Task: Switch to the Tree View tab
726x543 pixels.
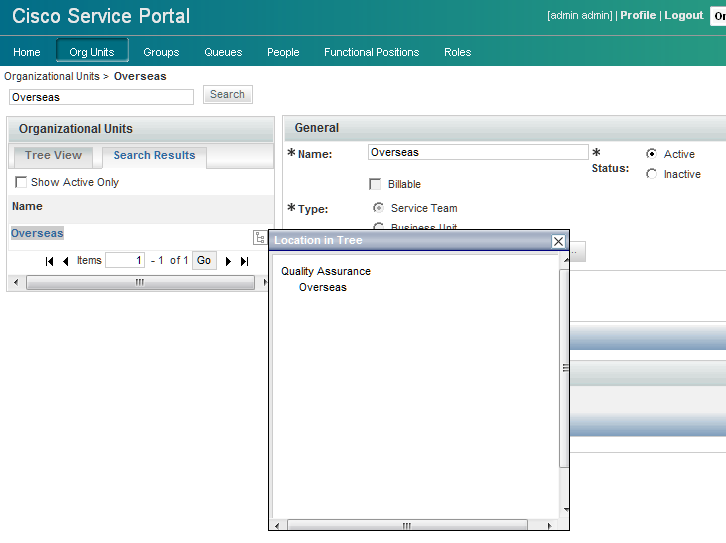Action: pyautogui.click(x=53, y=156)
